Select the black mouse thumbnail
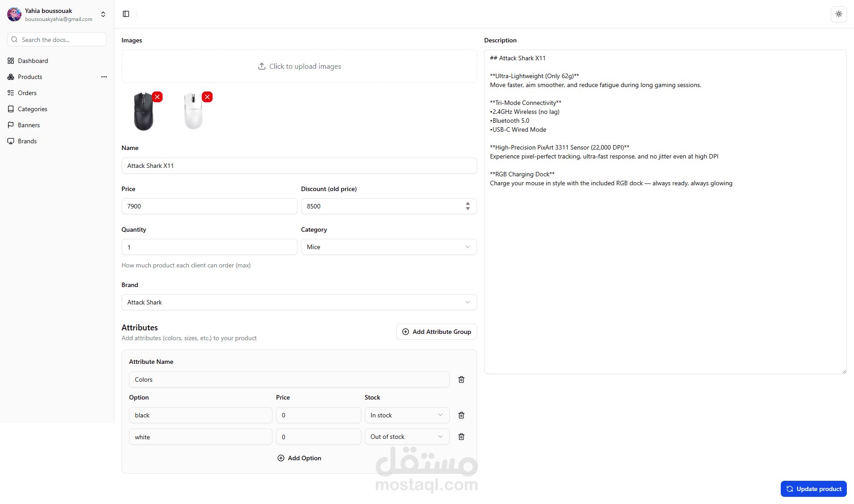Image resolution: width=854 pixels, height=504 pixels. point(143,112)
